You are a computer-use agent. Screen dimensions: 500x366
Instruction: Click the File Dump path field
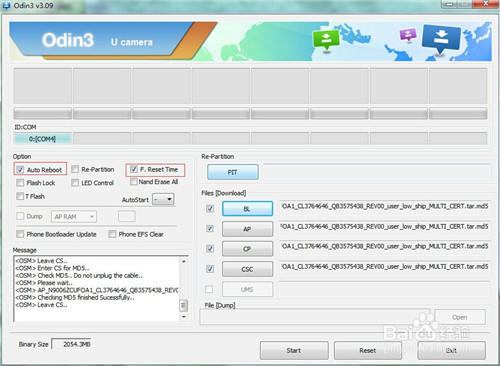click(x=316, y=317)
